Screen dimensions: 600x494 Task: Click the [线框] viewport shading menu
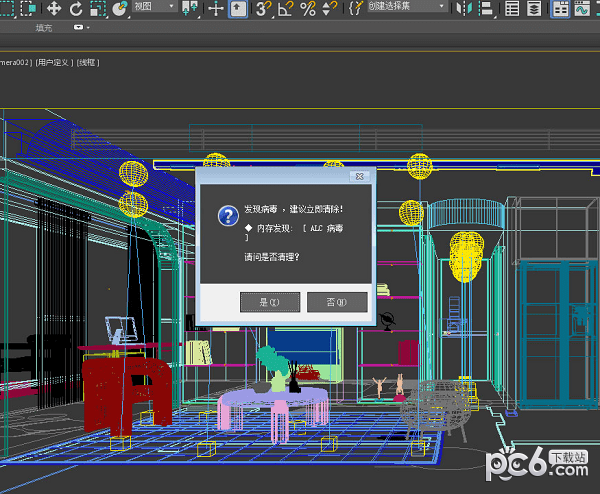tap(90, 62)
